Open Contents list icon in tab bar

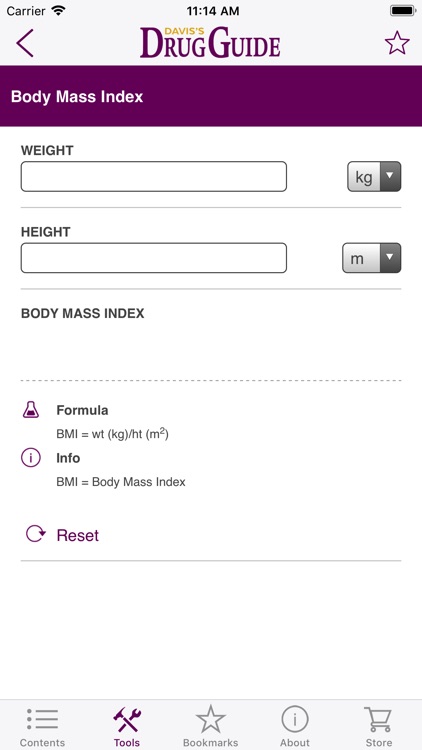click(43, 719)
